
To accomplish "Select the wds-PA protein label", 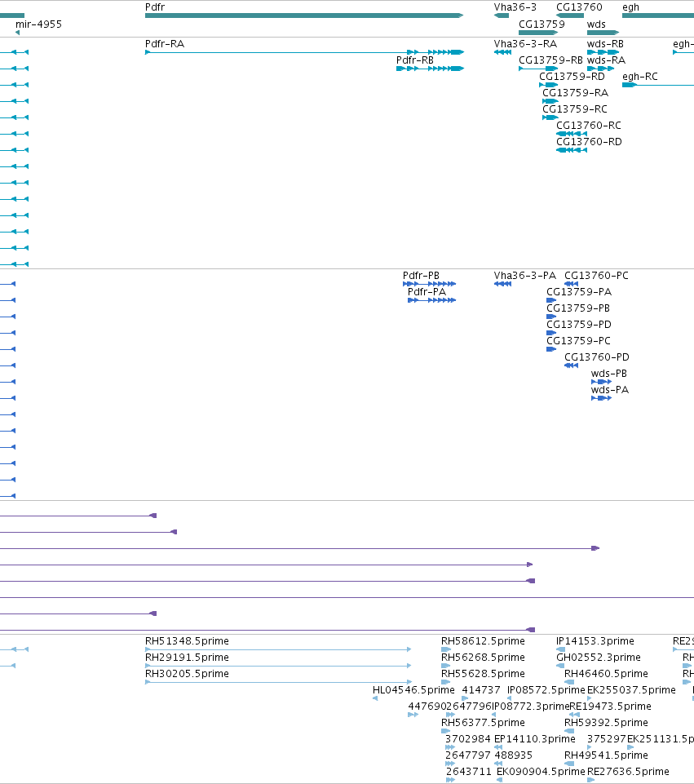I will click(609, 389).
